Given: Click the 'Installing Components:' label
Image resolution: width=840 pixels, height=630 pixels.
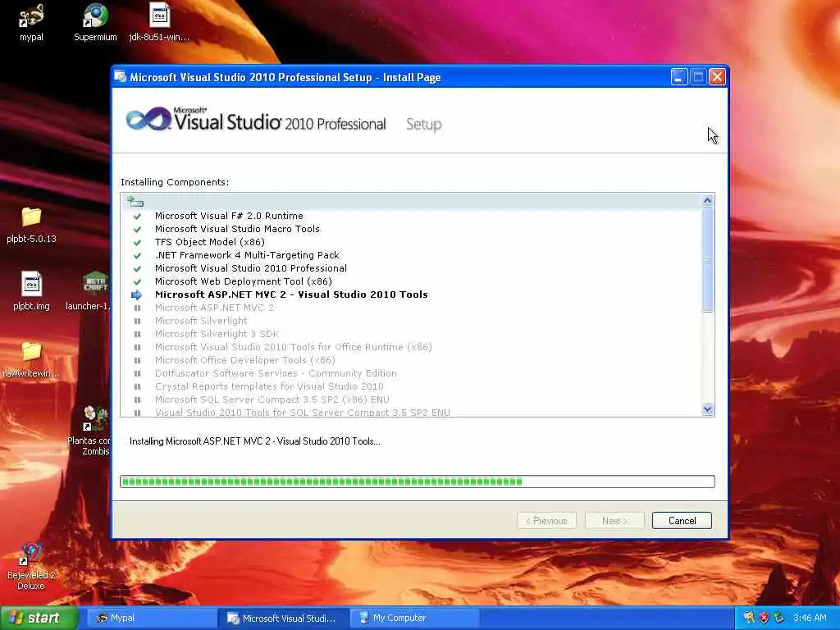Looking at the screenshot, I should [x=175, y=182].
